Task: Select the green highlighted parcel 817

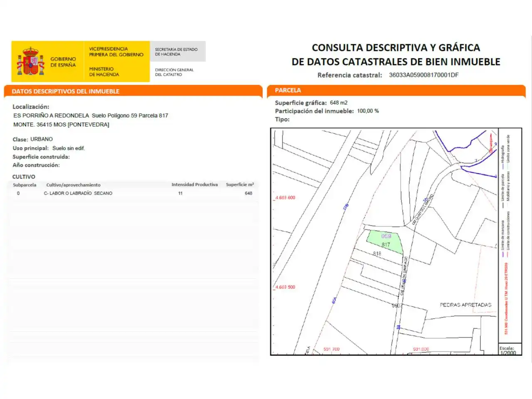Action: 385,241
